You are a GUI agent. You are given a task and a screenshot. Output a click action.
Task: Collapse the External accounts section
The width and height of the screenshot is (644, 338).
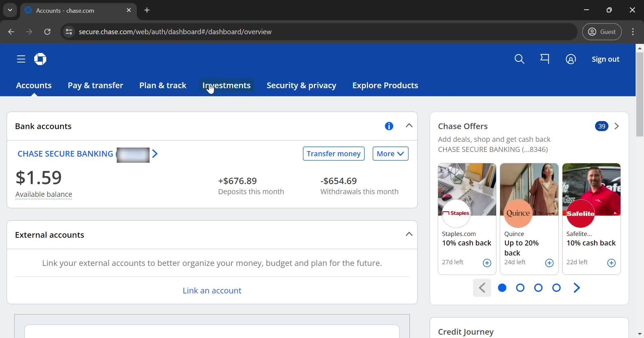pyautogui.click(x=409, y=234)
